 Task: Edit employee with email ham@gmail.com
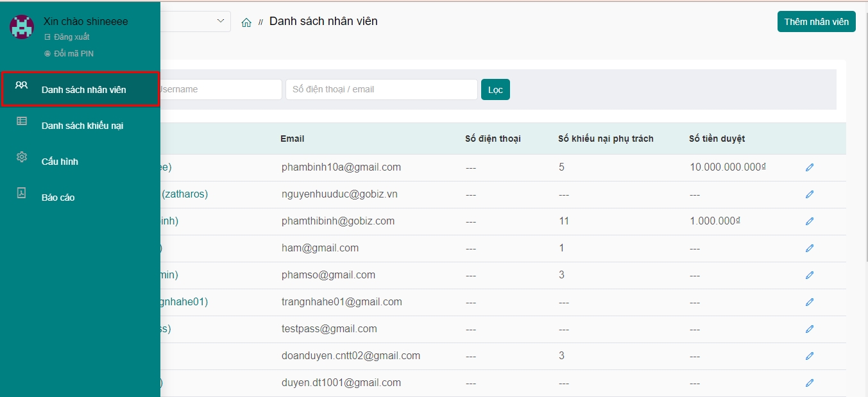(x=810, y=248)
